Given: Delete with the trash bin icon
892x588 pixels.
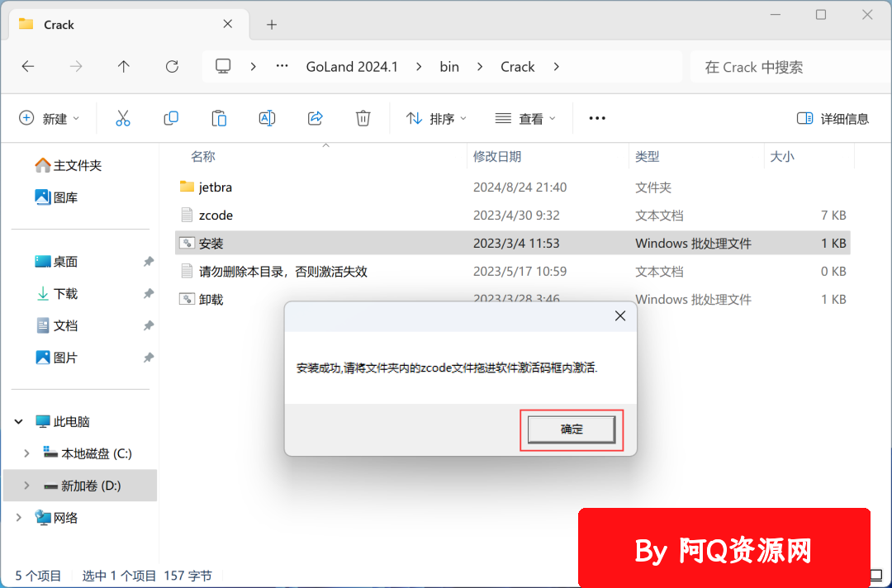Looking at the screenshot, I should click(x=363, y=118).
